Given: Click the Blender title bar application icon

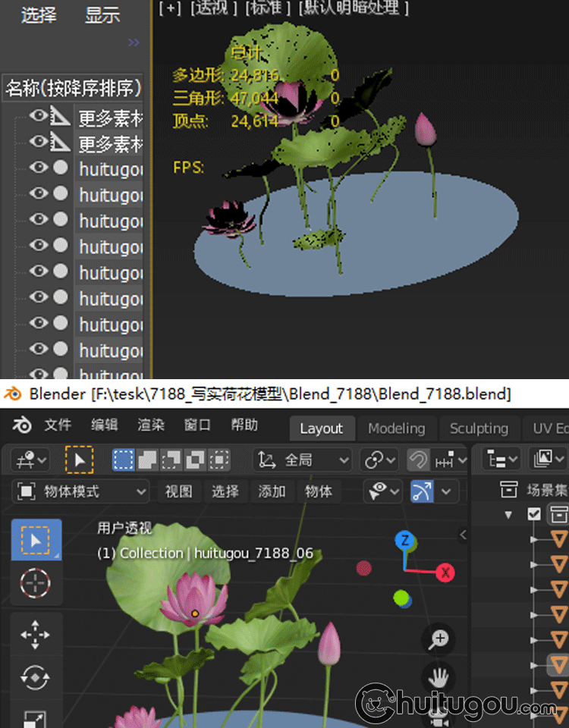Looking at the screenshot, I should 13,394.
